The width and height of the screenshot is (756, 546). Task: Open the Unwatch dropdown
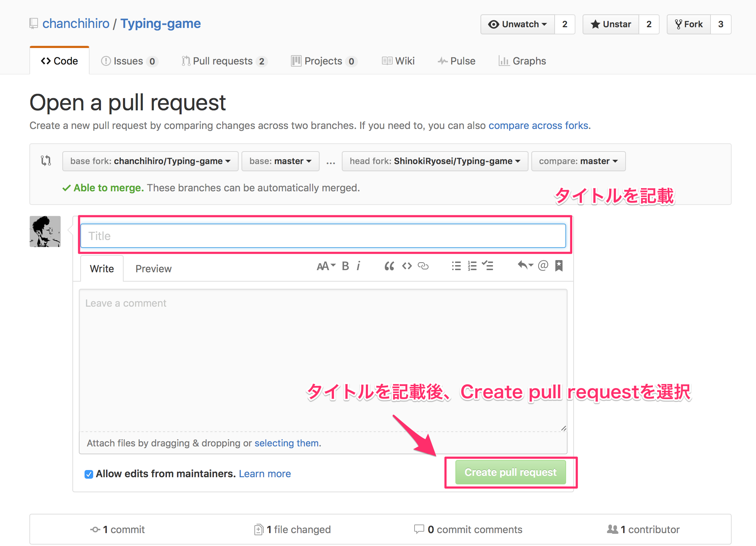point(517,24)
